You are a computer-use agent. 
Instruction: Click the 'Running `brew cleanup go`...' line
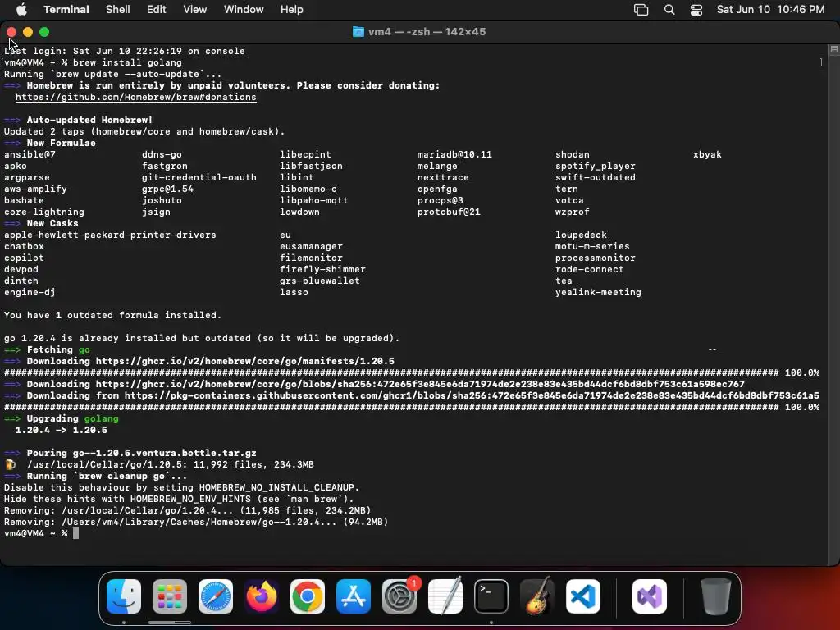click(x=95, y=477)
